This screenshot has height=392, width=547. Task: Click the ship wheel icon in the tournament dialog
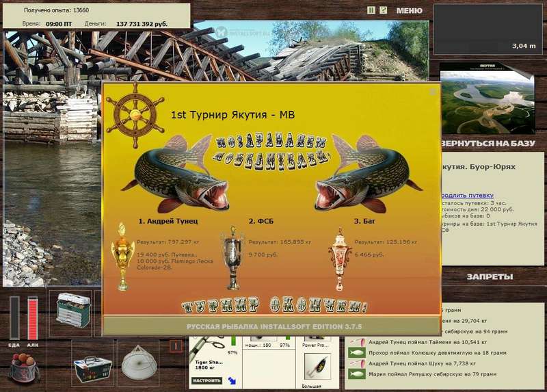(x=135, y=115)
